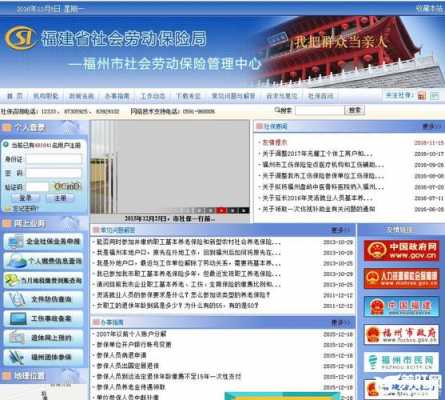Open the 社保咨询 navigation item

point(320,96)
